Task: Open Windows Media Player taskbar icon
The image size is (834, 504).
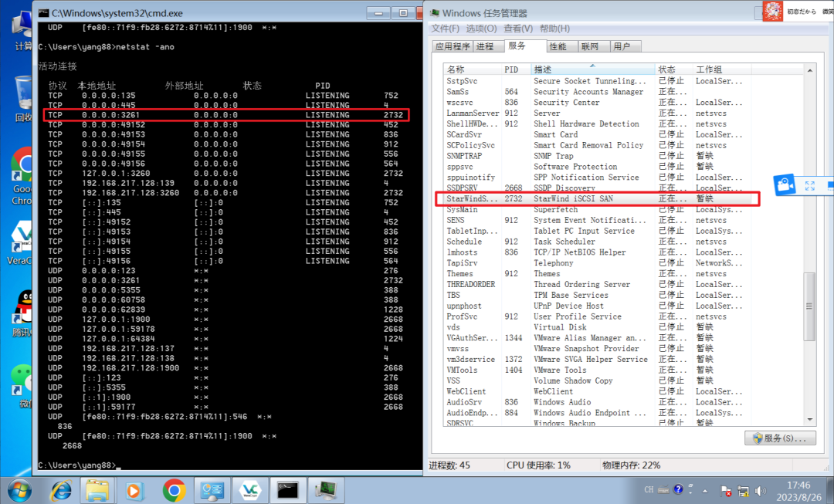Action: point(134,490)
